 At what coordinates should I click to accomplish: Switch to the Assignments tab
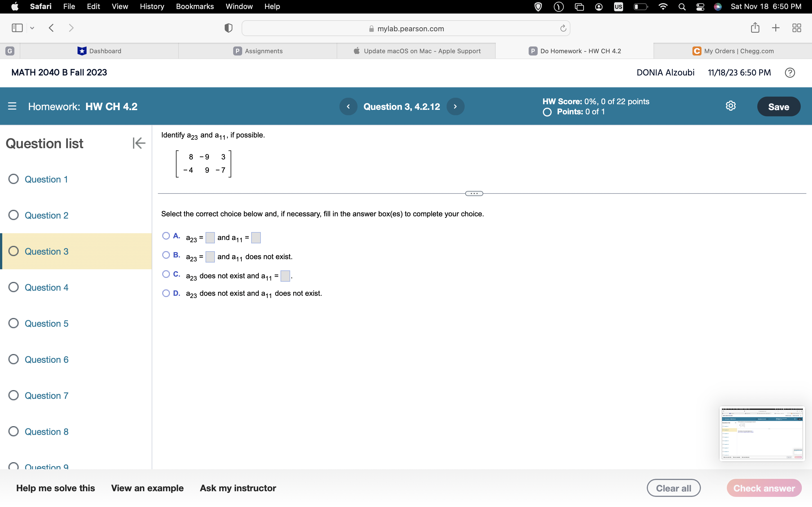click(258, 51)
